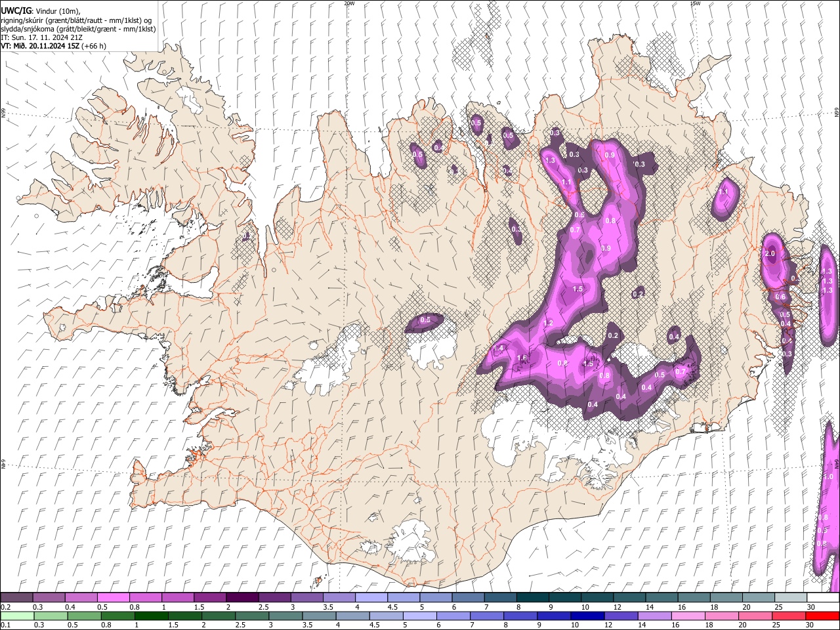Click the '4.5' label in the purple legend row
840x630 pixels.
click(392, 607)
